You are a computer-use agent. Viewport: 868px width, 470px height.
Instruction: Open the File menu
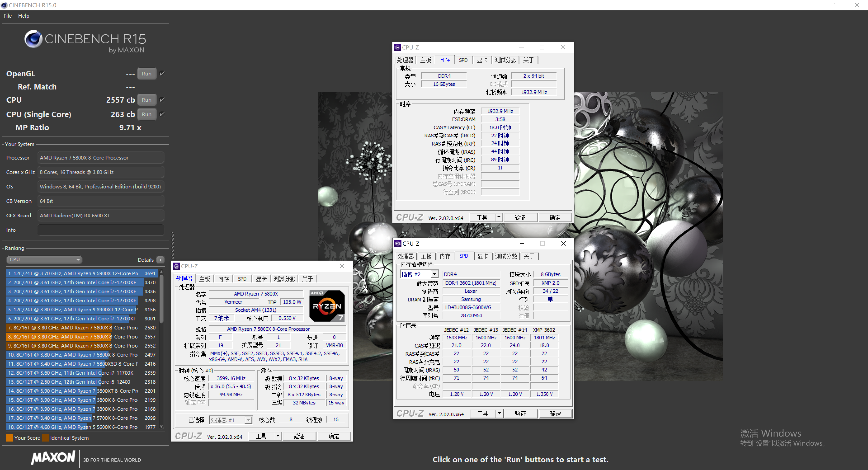pyautogui.click(x=7, y=16)
